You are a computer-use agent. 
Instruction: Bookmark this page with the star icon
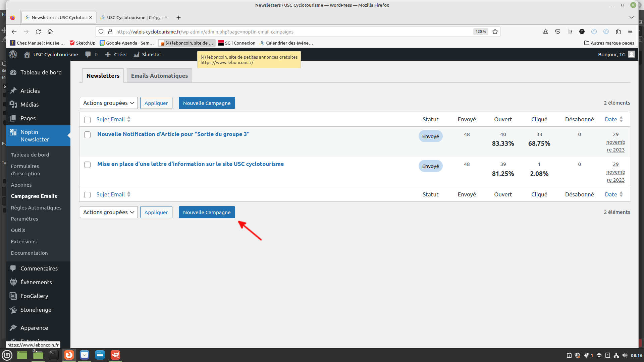coord(495,32)
